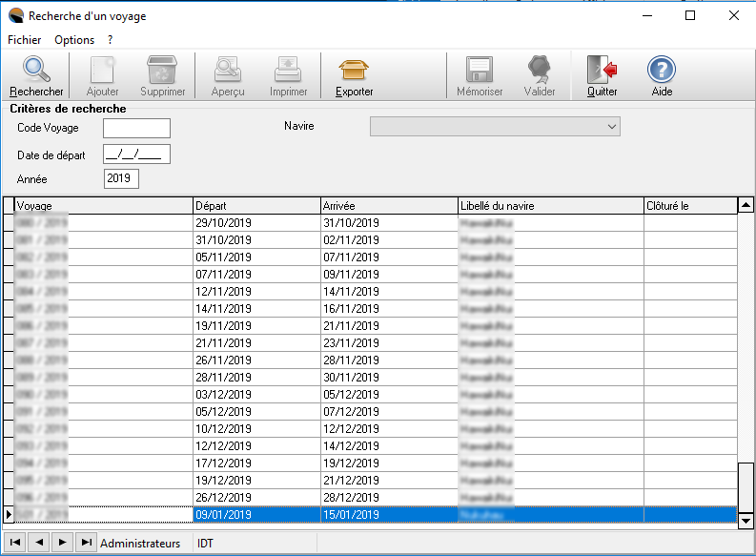Click the Code Voyage input field
Screen dimensions: 756x556
(136, 128)
